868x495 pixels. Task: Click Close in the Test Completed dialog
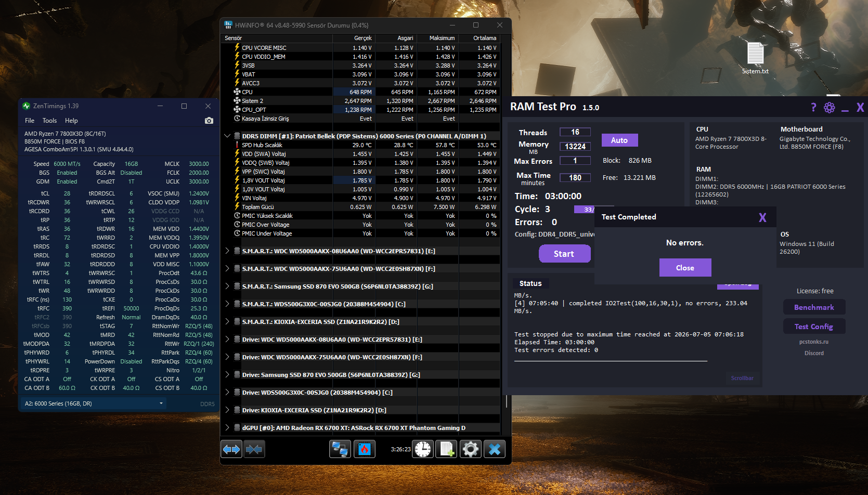[x=685, y=268]
